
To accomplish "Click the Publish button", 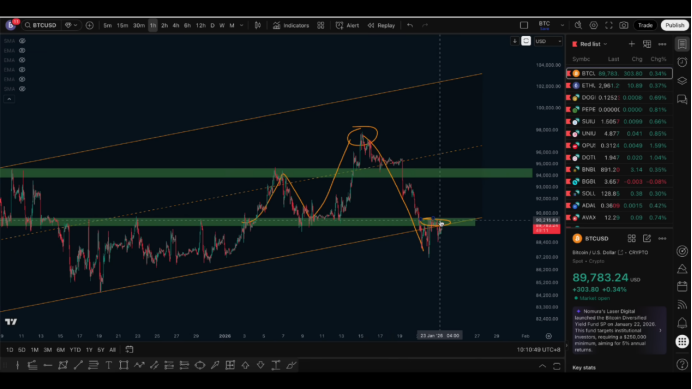I will pos(674,26).
